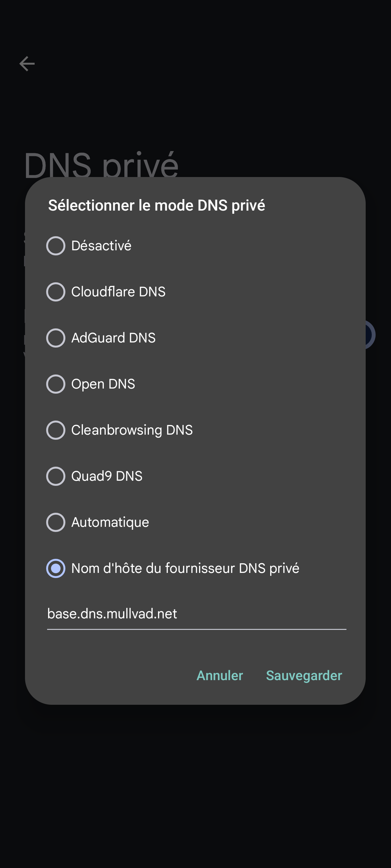Click the Open DNS label text
391x868 pixels.
pos(103,384)
